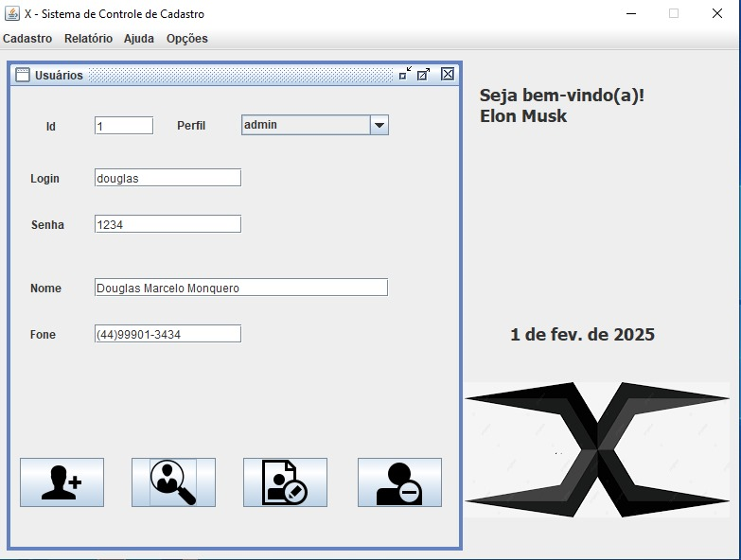The height and width of the screenshot is (560, 741).
Task: Click the add user icon button
Action: pyautogui.click(x=62, y=482)
